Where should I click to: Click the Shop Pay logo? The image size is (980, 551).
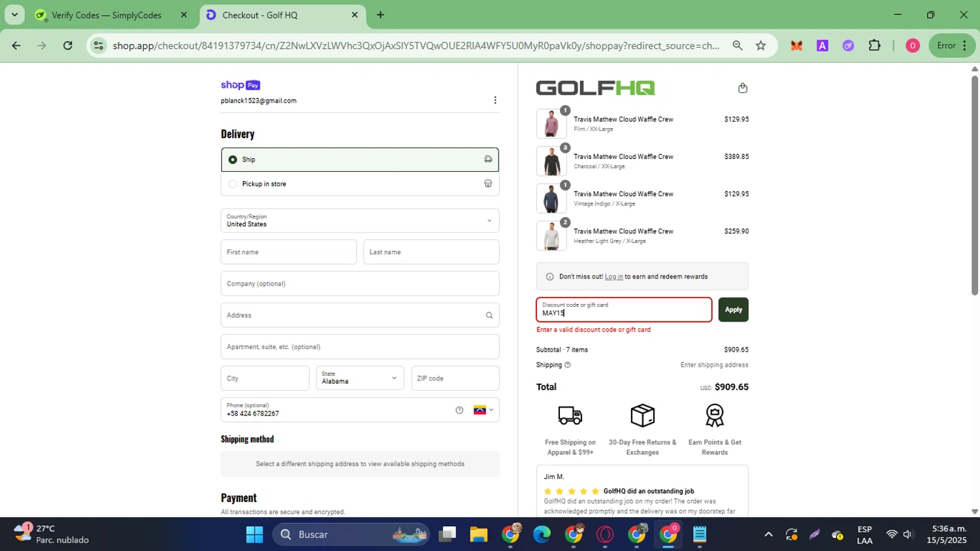[x=240, y=85]
